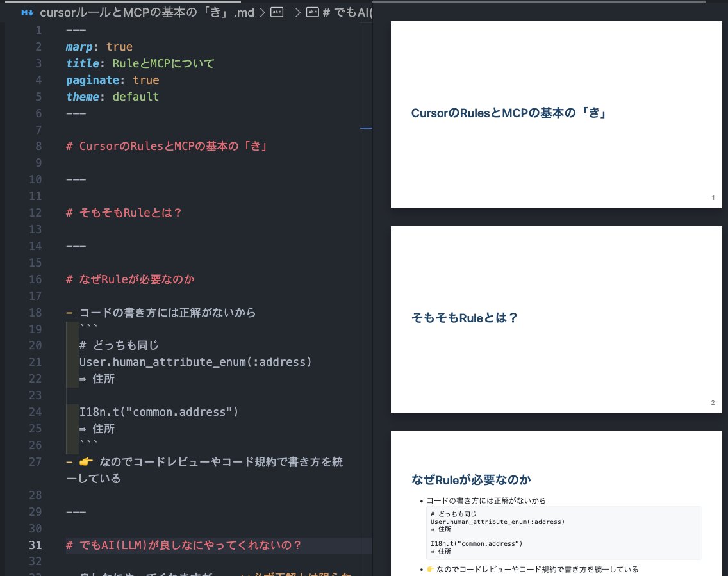Click list item 'コードの書き方には正解がないから' in editor

tap(168, 313)
